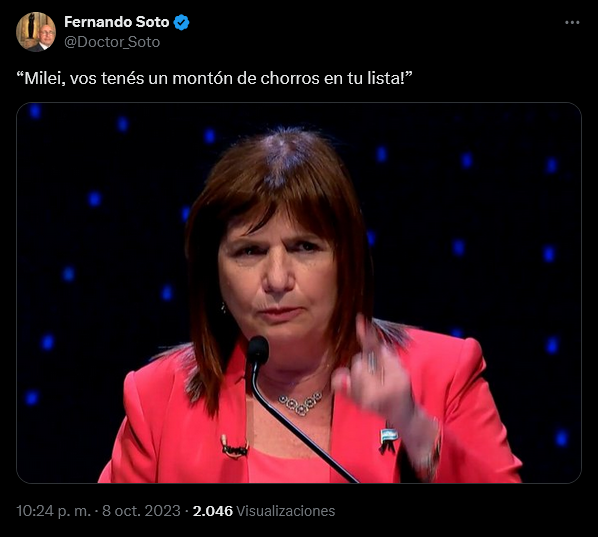Click the 10:24 p. m. timestamp

click(x=54, y=511)
